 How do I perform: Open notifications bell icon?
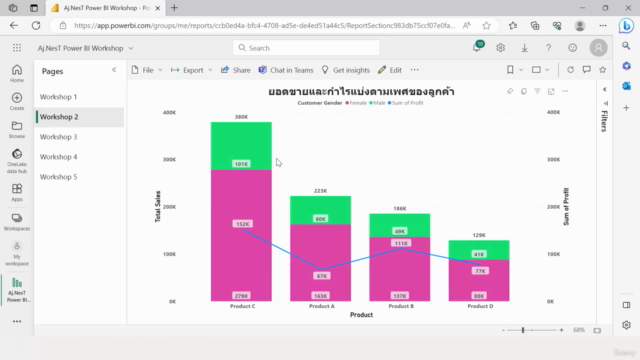[x=477, y=47]
